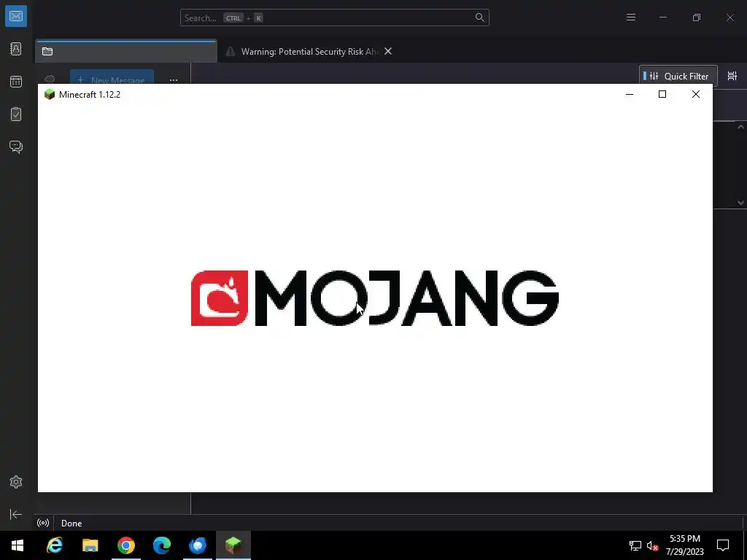Click the online status icon in status bar
The height and width of the screenshot is (560, 747).
pyautogui.click(x=43, y=523)
